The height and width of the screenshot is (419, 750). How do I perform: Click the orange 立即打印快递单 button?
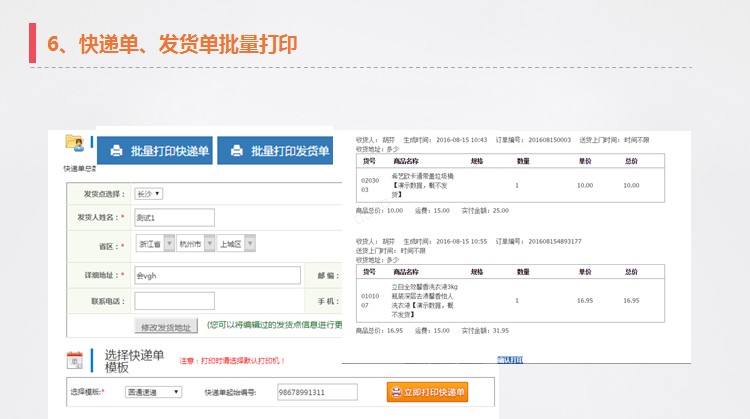tap(427, 393)
